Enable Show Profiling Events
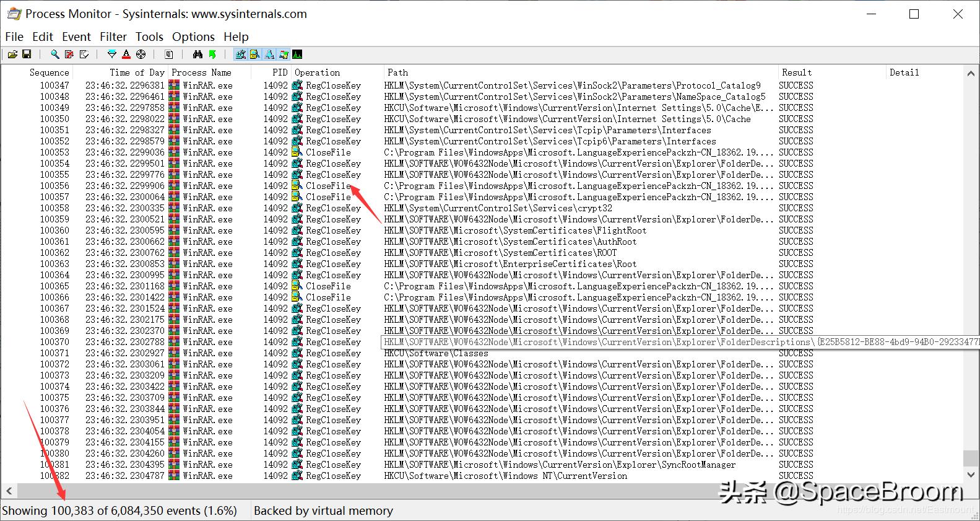Viewport: 980px width, 521px height. tap(298, 55)
